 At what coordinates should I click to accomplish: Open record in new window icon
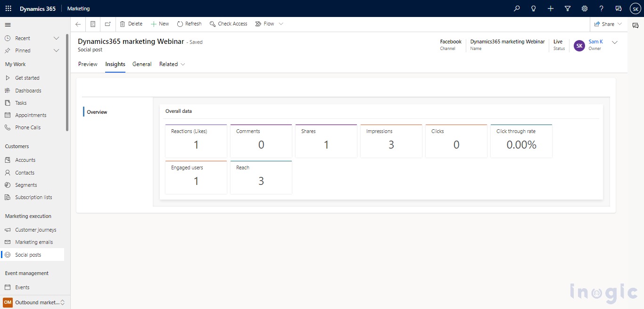click(x=107, y=24)
